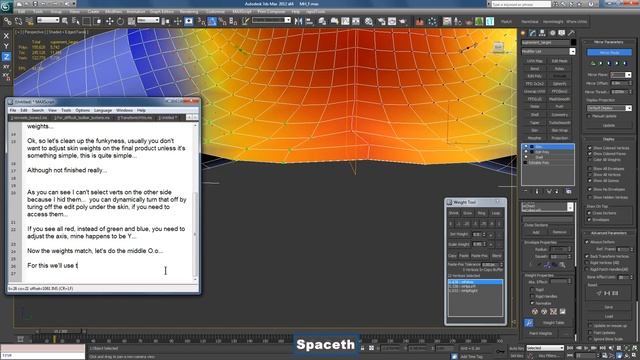Choose the Select and Rotate tool
This screenshot has width=640, height=360.
pyautogui.click(x=120, y=21)
